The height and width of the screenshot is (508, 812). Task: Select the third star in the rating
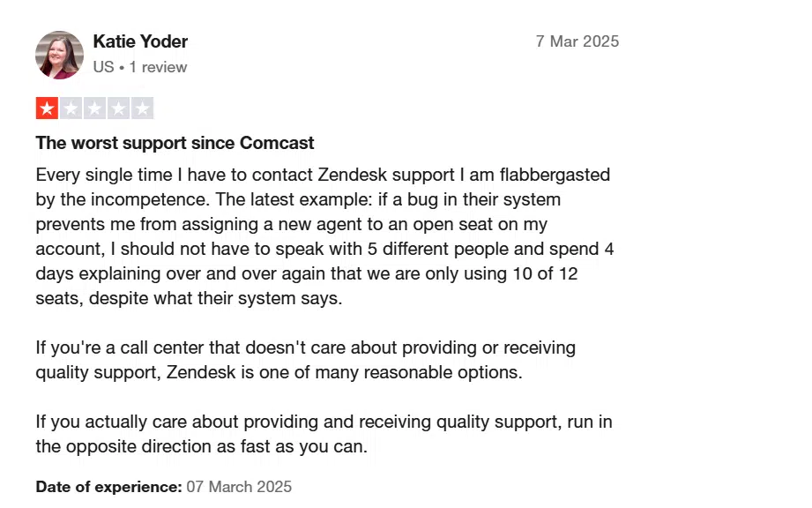94,108
